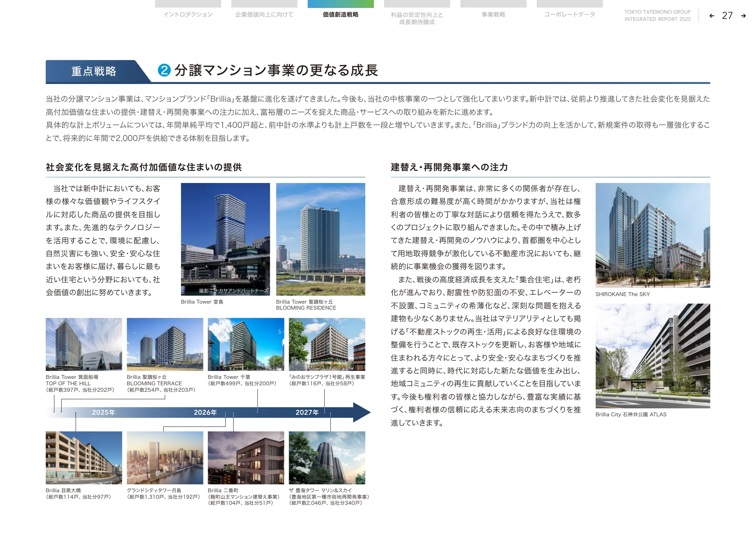Click the 重点戦略 header label
Viewport: 756px width, 535px height.
(94, 71)
